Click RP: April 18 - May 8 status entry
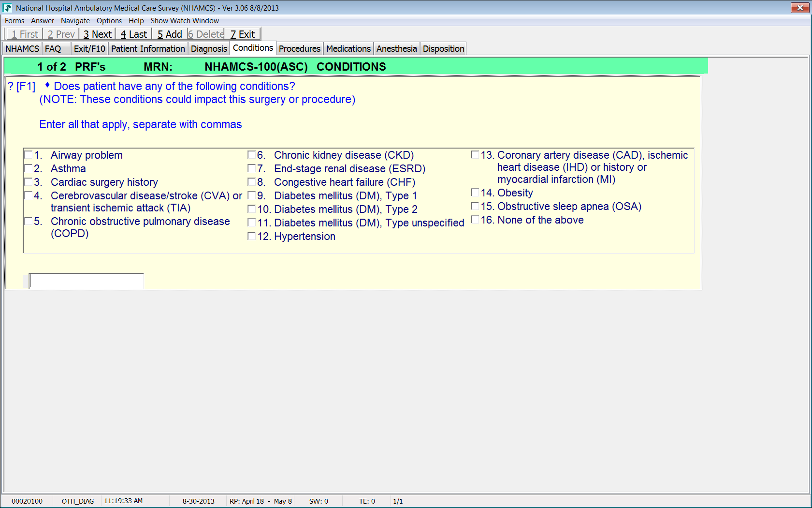This screenshot has height=508, width=812. click(261, 501)
